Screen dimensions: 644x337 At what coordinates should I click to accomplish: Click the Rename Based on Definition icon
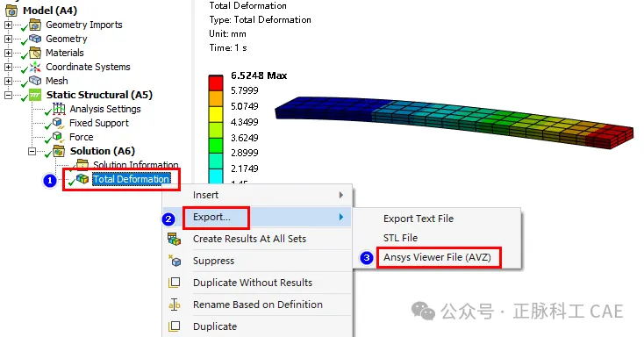(x=174, y=305)
